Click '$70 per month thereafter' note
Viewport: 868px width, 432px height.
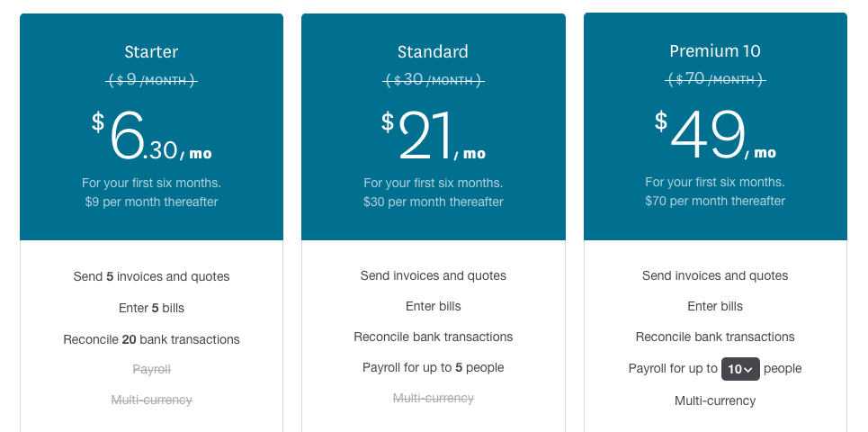(x=715, y=201)
